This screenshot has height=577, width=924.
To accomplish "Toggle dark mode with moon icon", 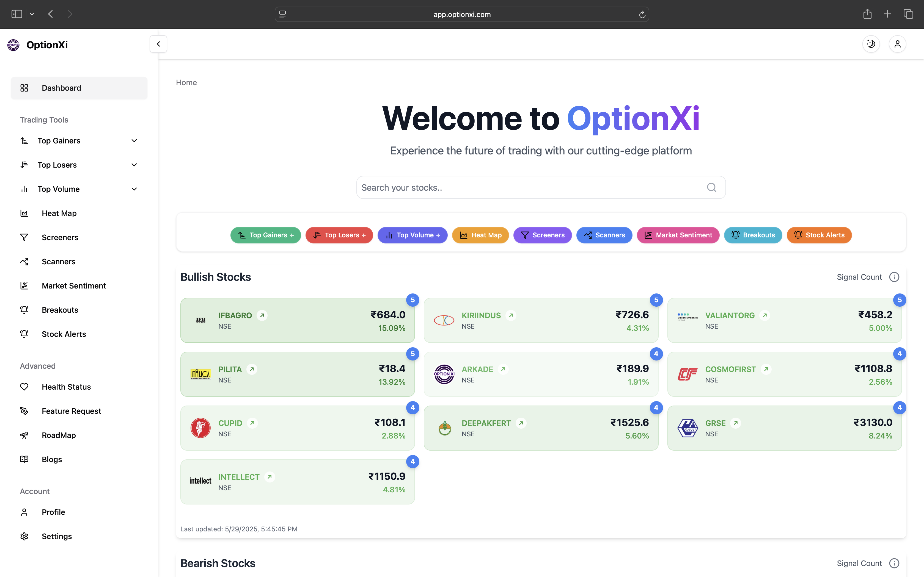I will click(x=871, y=44).
